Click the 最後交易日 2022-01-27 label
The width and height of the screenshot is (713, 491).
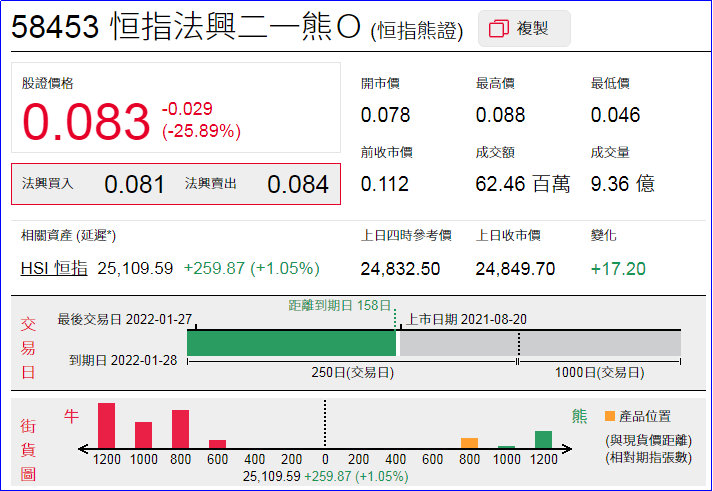pos(125,319)
